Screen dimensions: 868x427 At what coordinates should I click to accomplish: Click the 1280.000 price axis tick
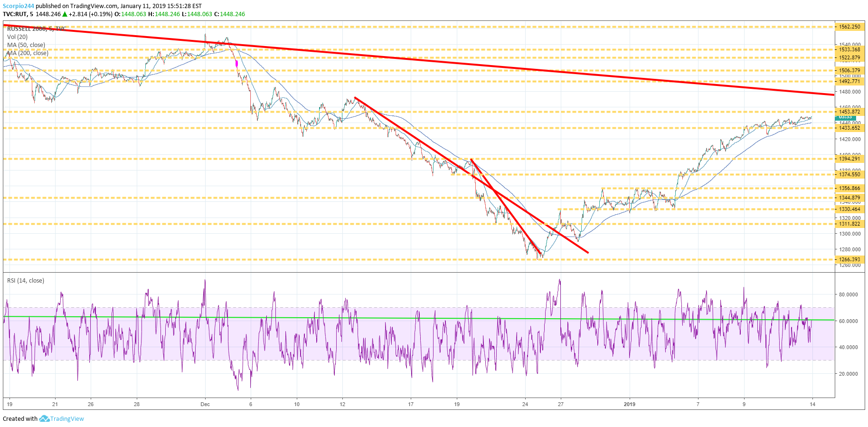(849, 249)
